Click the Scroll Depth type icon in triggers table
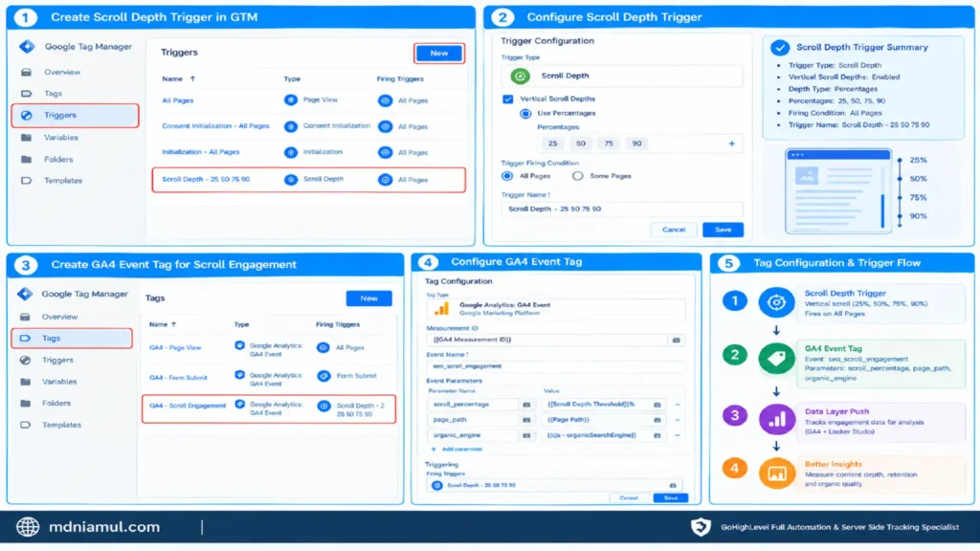Screen dimensions: 980x551 (x=291, y=179)
